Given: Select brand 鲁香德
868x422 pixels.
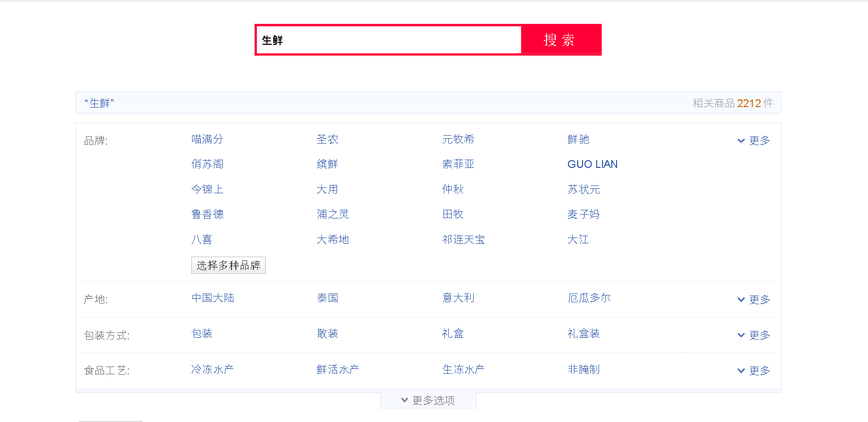Looking at the screenshot, I should 207,214.
